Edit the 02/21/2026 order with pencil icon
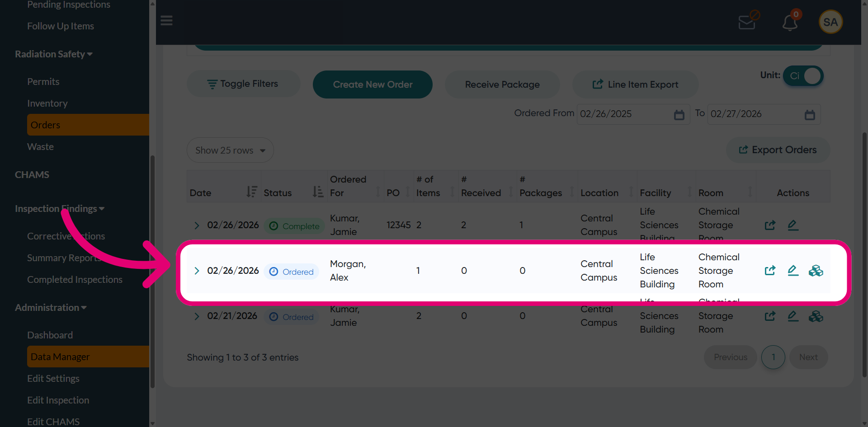Viewport: 868px width, 427px height. [x=793, y=316]
